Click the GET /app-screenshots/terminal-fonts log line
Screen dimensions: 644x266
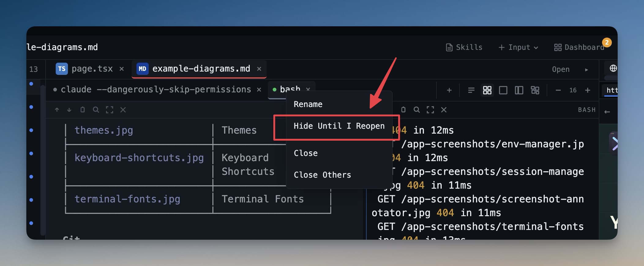point(481,227)
